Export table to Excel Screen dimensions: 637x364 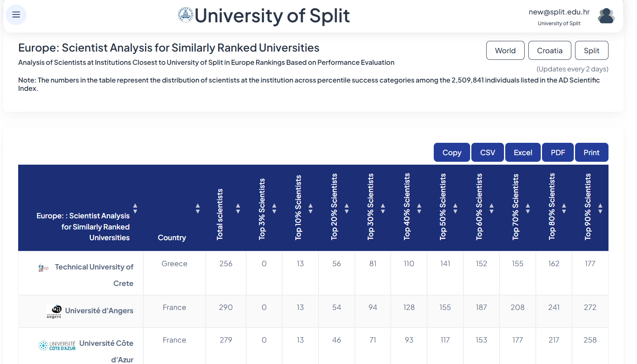point(523,152)
